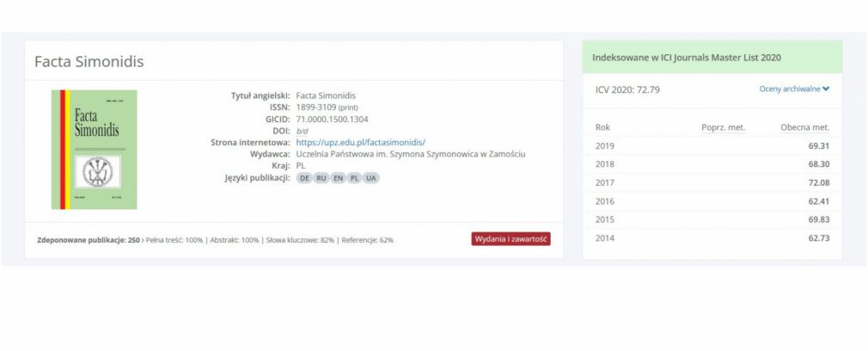868x351 pixels.
Task: Select the UA language badge
Action: pos(371,178)
